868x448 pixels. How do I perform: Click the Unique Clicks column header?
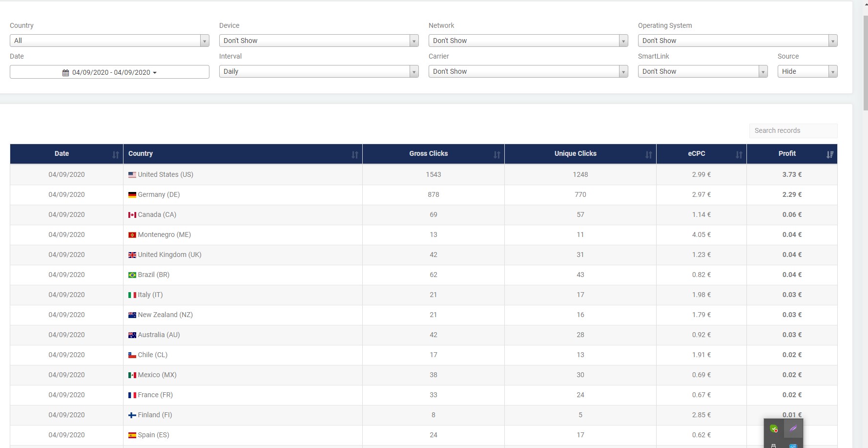[580, 153]
